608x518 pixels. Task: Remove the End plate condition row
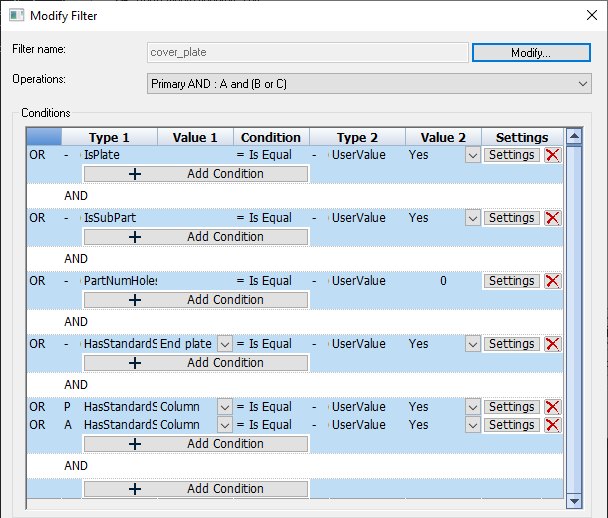[x=552, y=344]
